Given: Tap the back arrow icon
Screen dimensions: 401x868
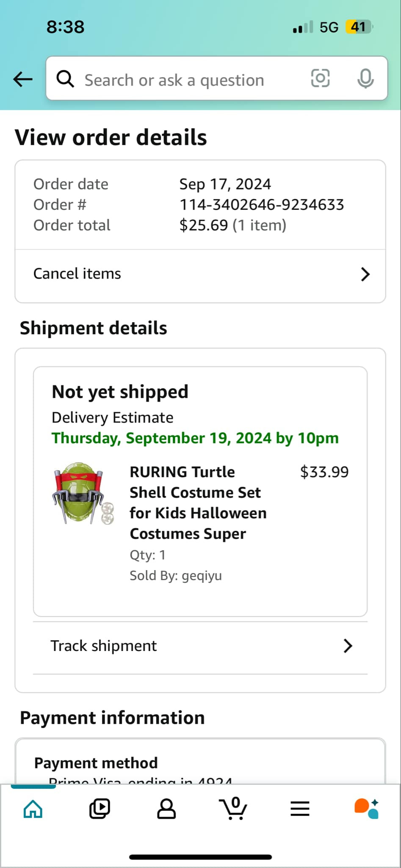Looking at the screenshot, I should pyautogui.click(x=23, y=79).
